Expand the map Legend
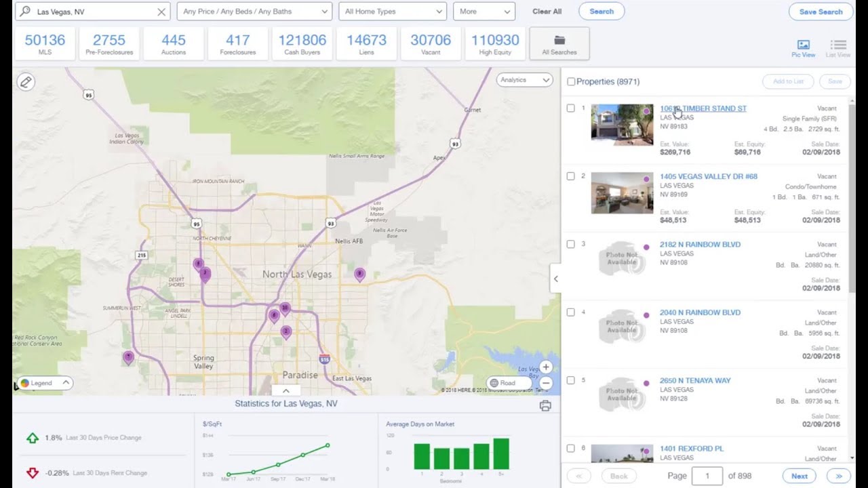Viewport: 868px width, 488px height. tap(45, 383)
